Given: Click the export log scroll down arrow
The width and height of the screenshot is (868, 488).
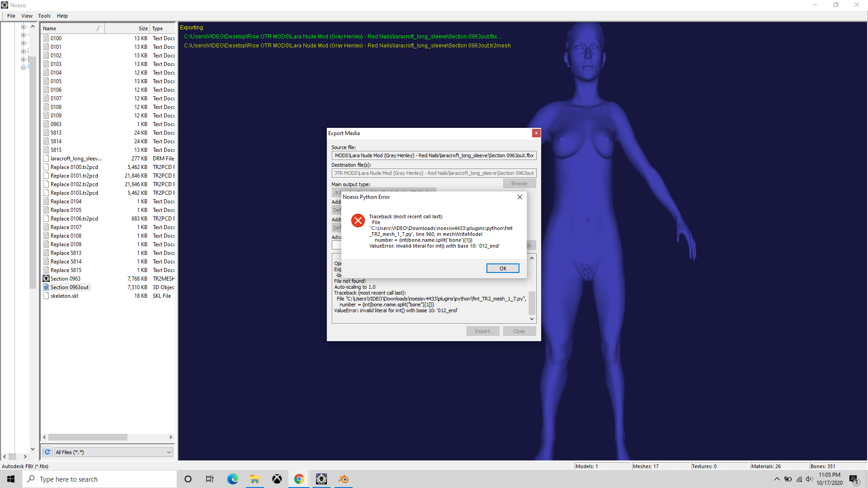Looking at the screenshot, I should coord(532,319).
